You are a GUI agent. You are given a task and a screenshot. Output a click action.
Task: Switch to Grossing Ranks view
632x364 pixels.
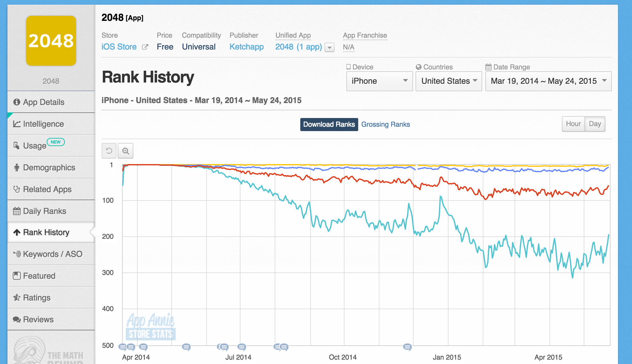click(386, 124)
